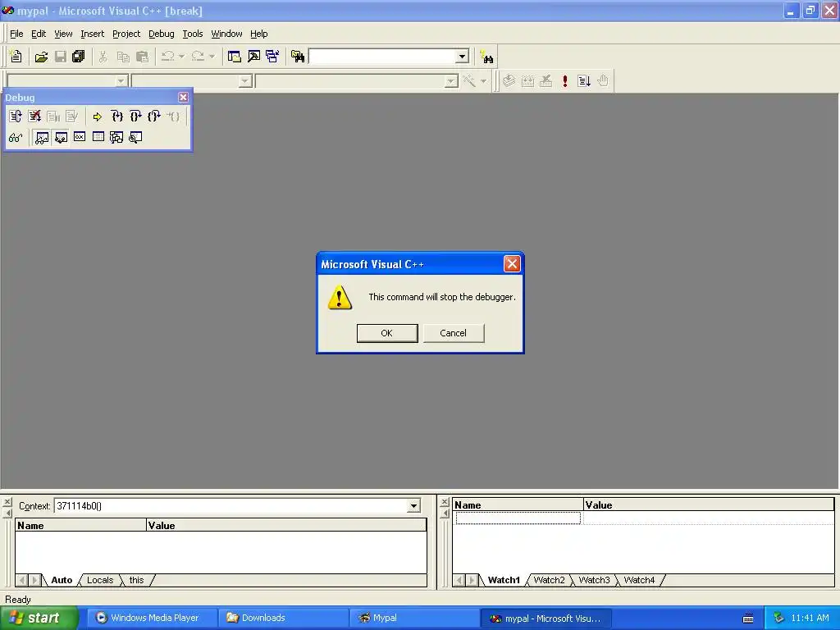Click Cancel in the stop debugger dialog
This screenshot has width=840, height=630.
(x=453, y=333)
